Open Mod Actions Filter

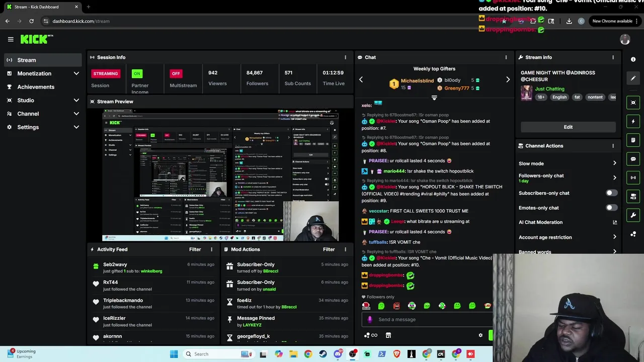tap(329, 249)
